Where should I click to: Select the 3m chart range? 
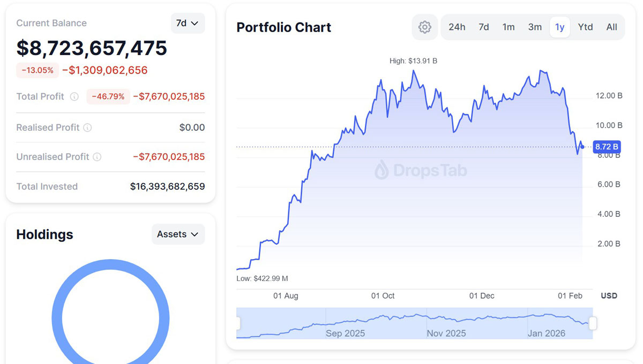tap(535, 27)
